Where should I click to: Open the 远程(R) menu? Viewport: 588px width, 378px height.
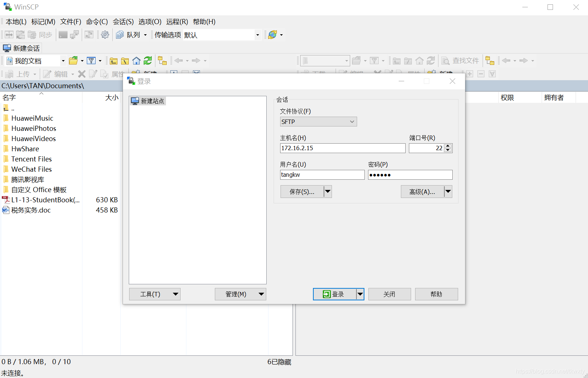click(x=177, y=22)
